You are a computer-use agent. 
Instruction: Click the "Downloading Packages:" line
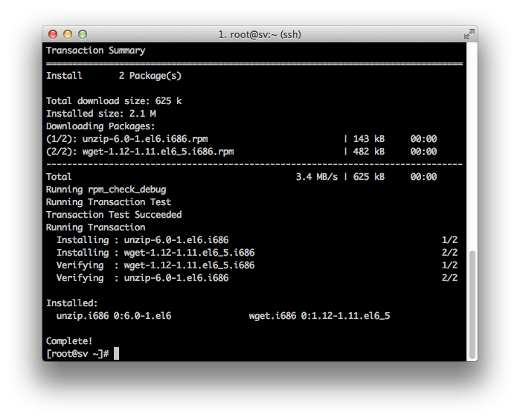(100, 126)
